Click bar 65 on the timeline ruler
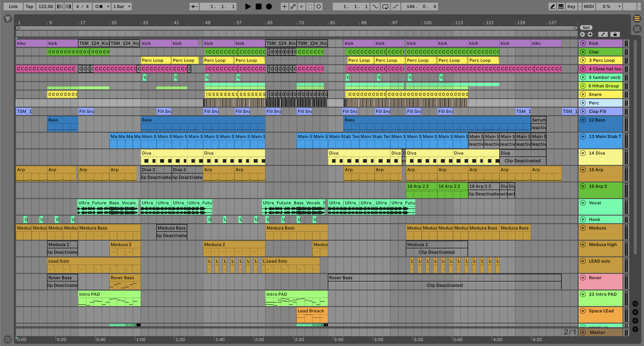Viewport: 644px width, 346px height. 270,23
